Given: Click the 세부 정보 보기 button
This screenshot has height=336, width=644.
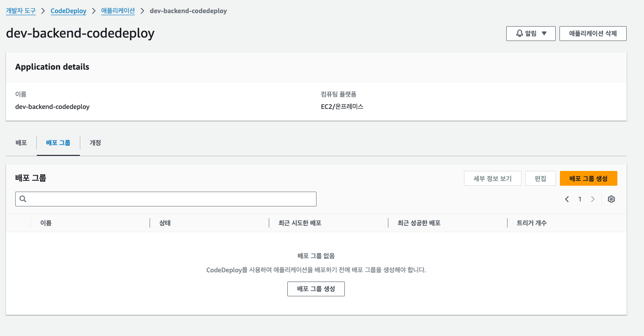Looking at the screenshot, I should (x=492, y=179).
